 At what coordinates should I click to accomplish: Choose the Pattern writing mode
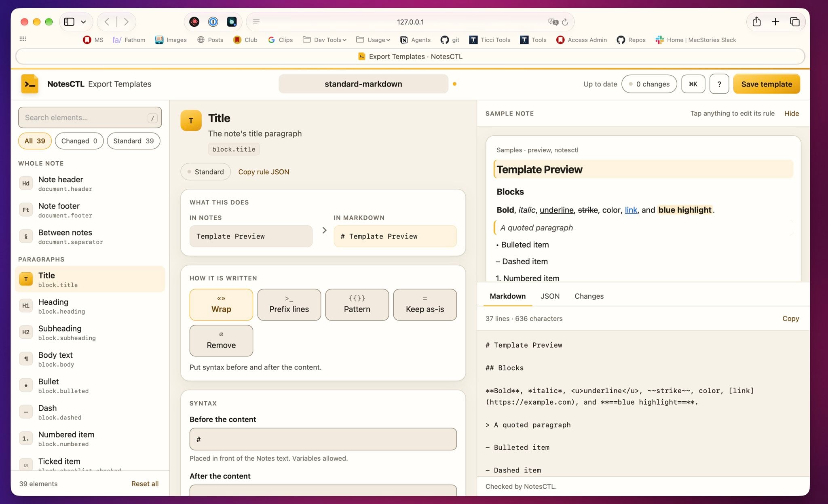click(357, 305)
